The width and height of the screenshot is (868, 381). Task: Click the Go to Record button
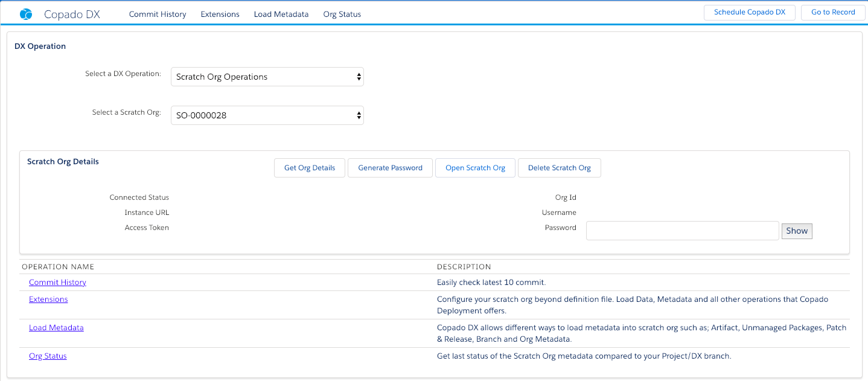pos(833,12)
